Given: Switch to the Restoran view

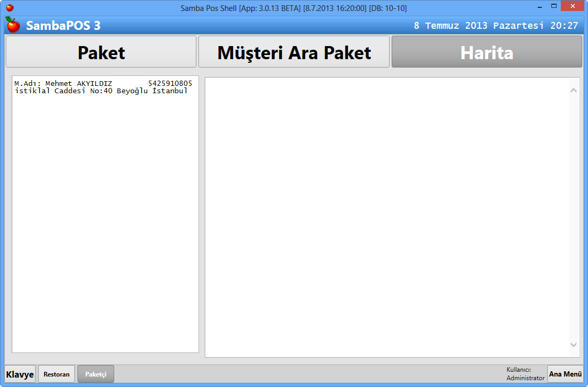Looking at the screenshot, I should pyautogui.click(x=57, y=374).
